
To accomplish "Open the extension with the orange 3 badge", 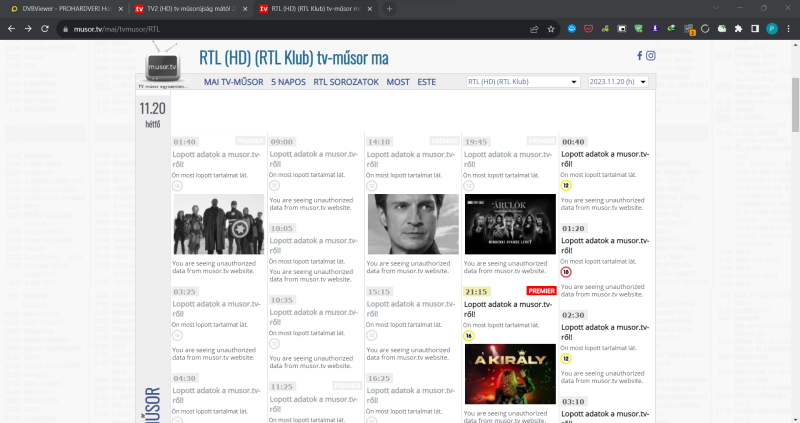I will point(689,30).
